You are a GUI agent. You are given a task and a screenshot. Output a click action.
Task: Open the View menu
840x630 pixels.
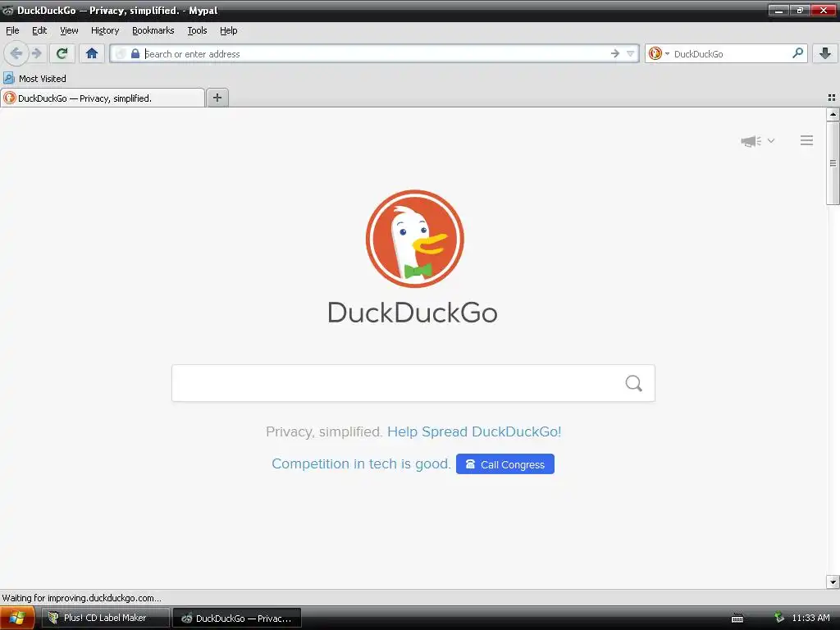pyautogui.click(x=69, y=30)
